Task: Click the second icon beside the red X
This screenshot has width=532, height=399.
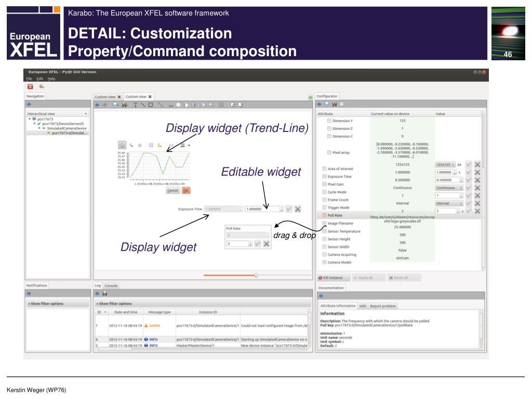Action: point(42,87)
